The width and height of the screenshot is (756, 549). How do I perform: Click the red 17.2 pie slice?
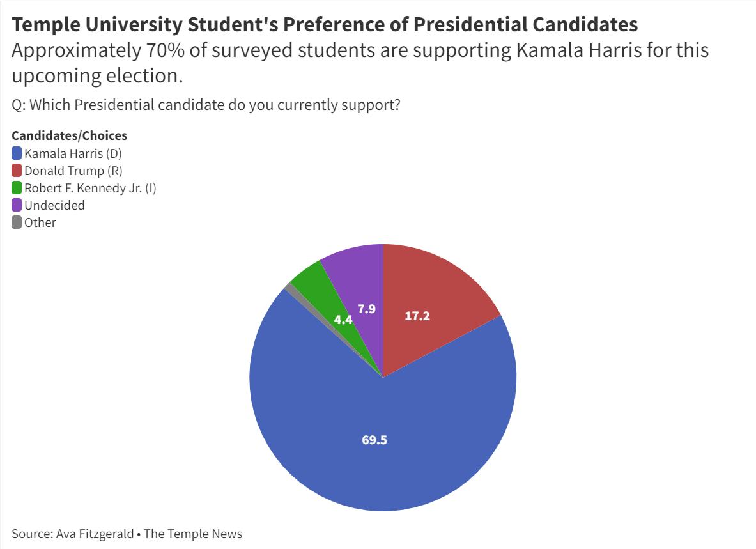pos(435,294)
